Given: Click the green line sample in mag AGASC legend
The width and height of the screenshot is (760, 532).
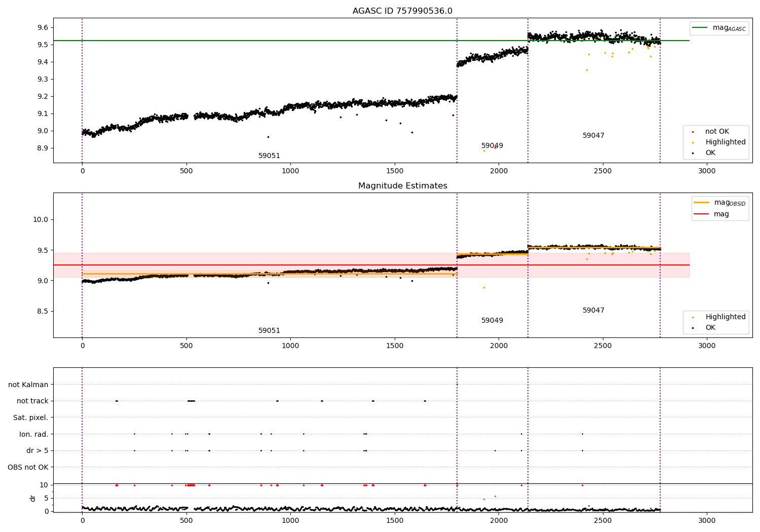Looking at the screenshot, I should click(700, 28).
